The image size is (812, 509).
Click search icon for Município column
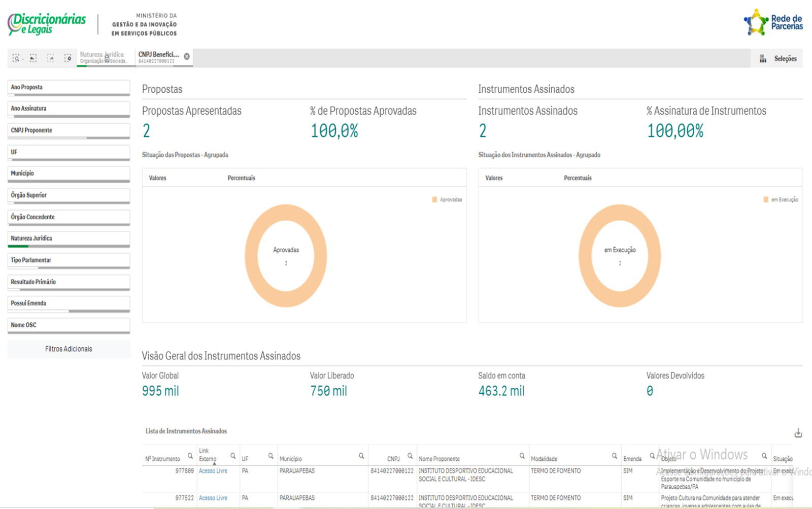[x=361, y=456]
